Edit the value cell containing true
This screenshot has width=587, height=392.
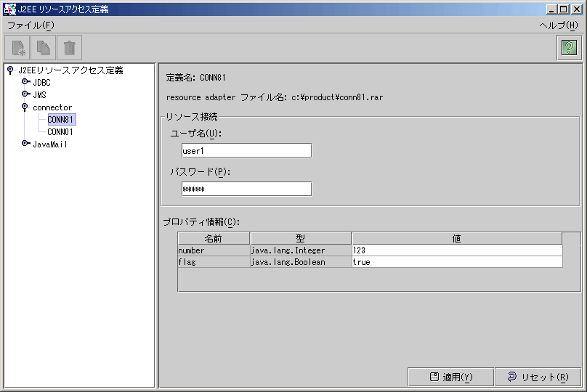pyautogui.click(x=457, y=262)
